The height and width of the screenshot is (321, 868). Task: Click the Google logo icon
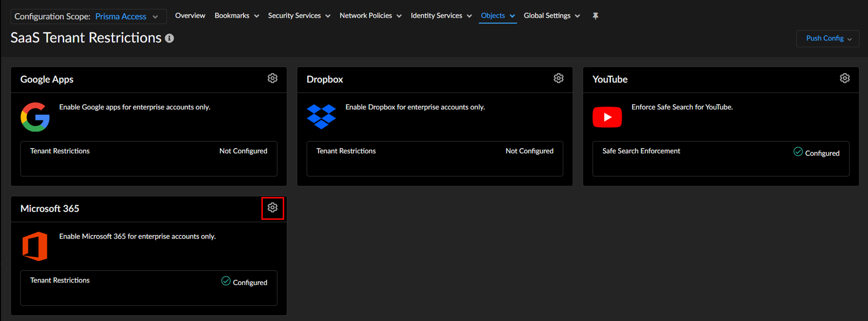point(35,117)
